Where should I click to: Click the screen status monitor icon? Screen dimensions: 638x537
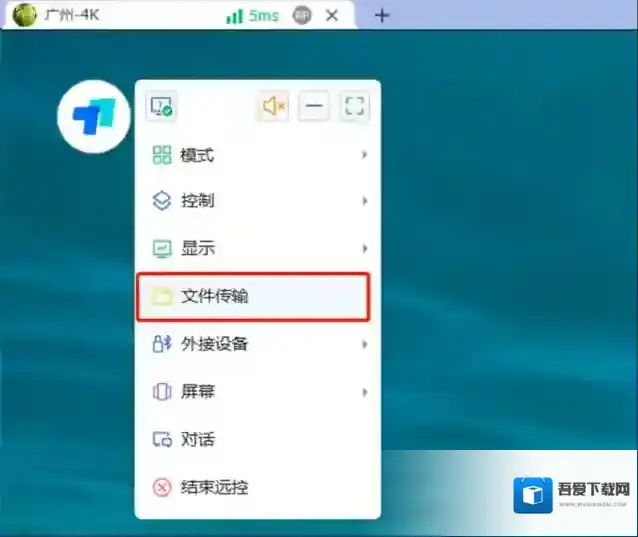click(x=161, y=106)
